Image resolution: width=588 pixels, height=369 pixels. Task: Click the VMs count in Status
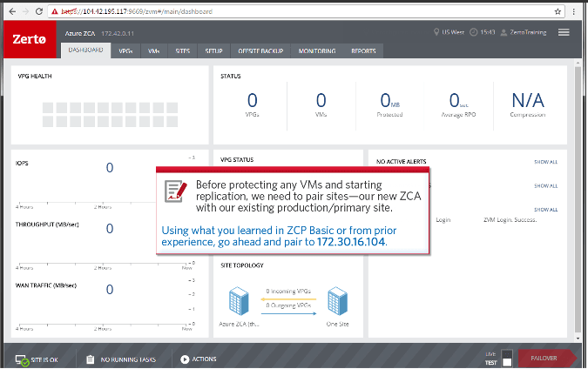click(321, 100)
